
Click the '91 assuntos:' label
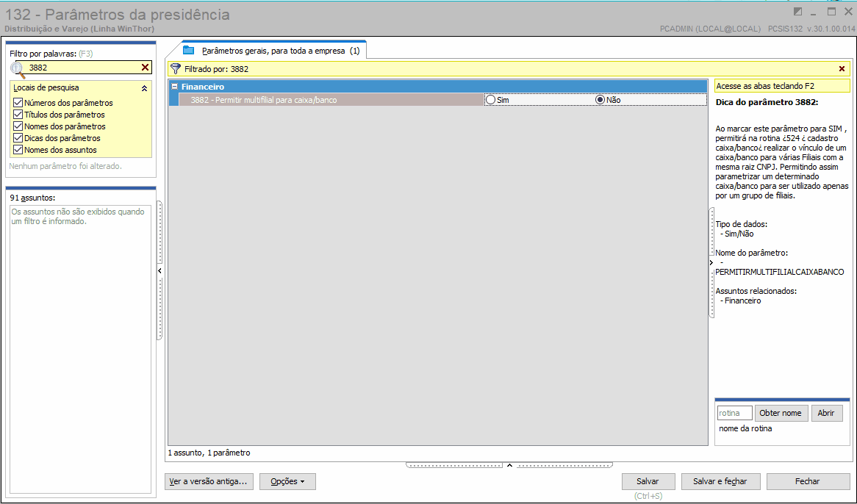click(33, 198)
